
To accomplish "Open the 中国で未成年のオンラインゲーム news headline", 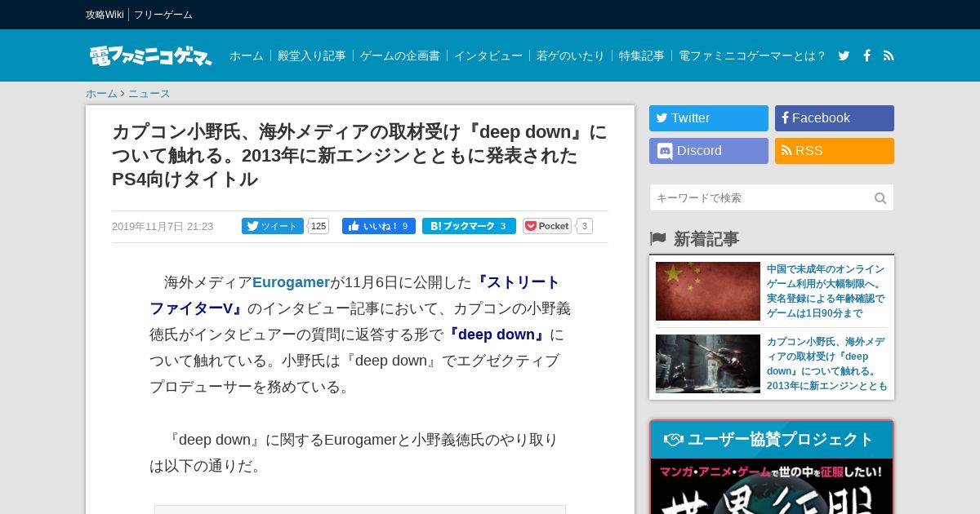I will click(x=826, y=291).
